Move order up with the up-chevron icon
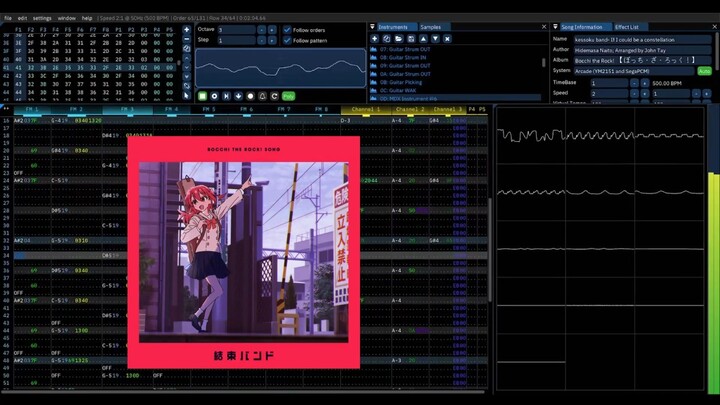The image size is (720, 405). point(186,58)
